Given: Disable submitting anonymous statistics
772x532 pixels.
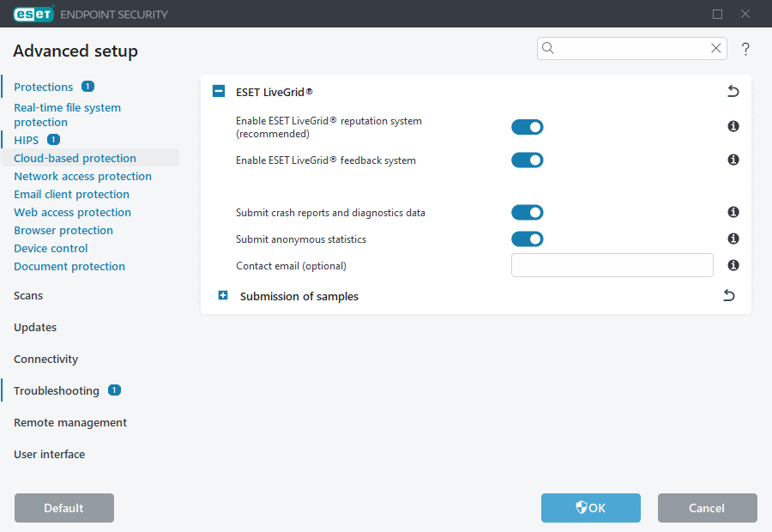Looking at the screenshot, I should [x=527, y=239].
